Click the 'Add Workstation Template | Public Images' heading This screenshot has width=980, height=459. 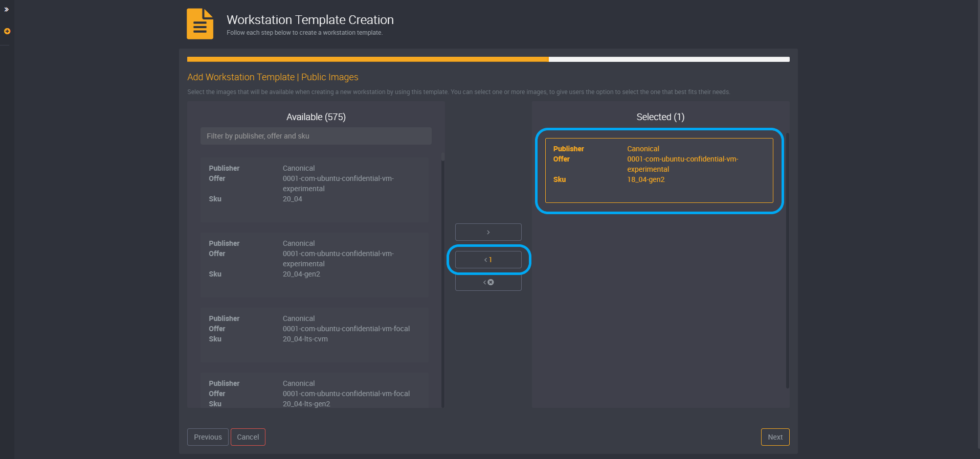273,77
